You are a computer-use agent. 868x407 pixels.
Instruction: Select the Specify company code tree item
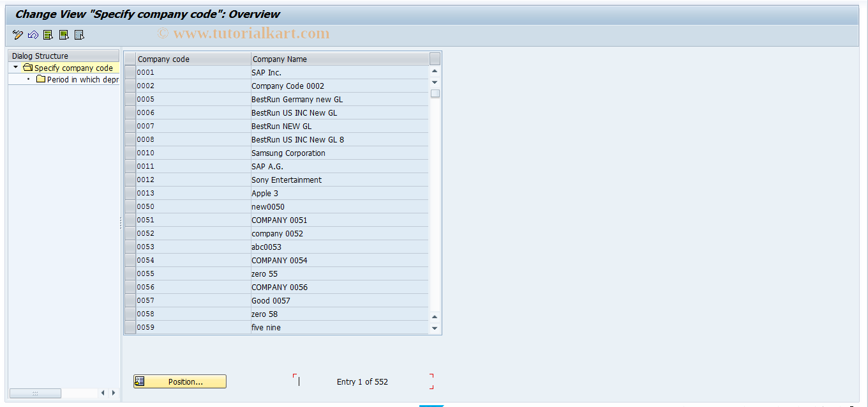73,68
